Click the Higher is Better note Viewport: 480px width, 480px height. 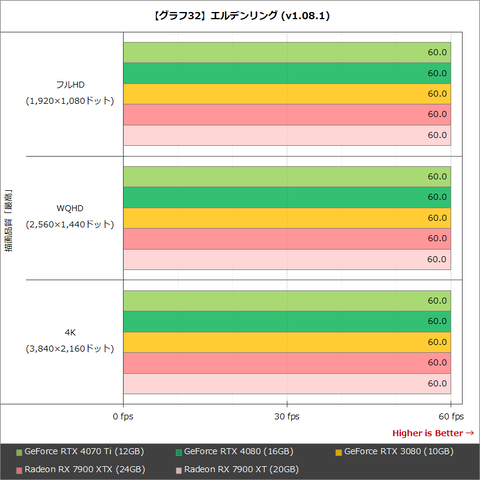tap(433, 433)
